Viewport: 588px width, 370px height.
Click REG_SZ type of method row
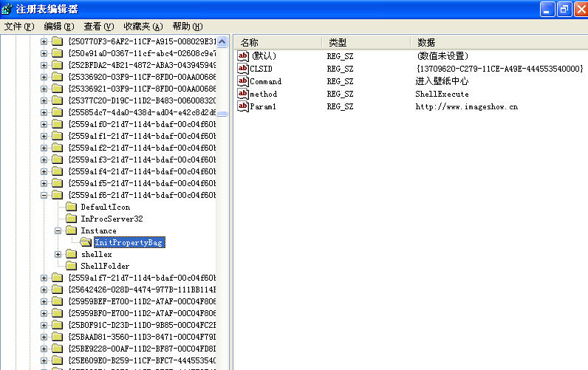pos(340,94)
